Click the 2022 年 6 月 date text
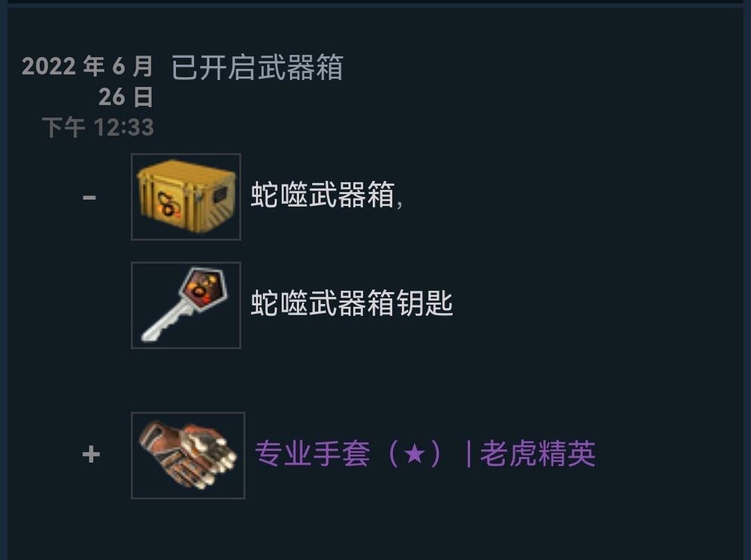This screenshot has width=751, height=560. point(87,66)
